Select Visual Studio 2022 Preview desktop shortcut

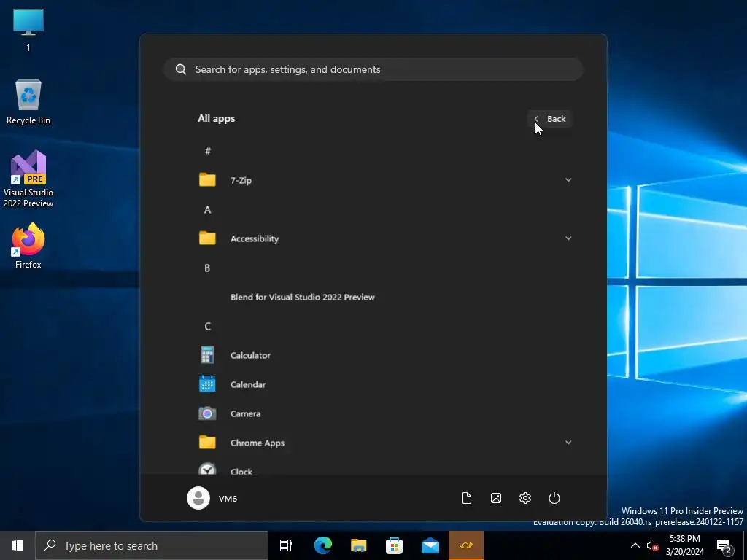(x=28, y=179)
